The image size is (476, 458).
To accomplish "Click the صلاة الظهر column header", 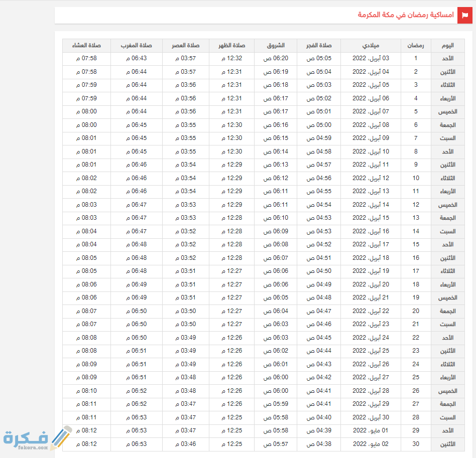I will [x=231, y=46].
